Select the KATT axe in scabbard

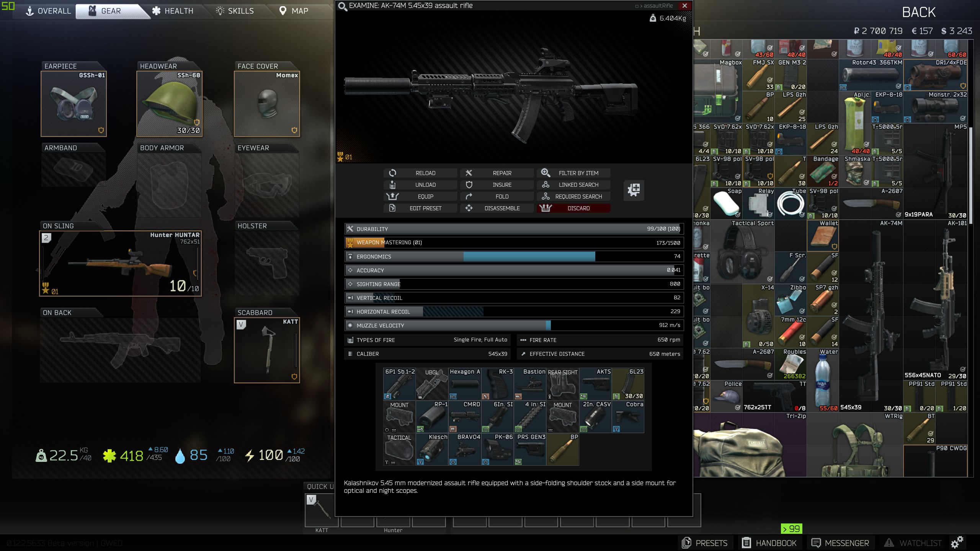pyautogui.click(x=267, y=350)
